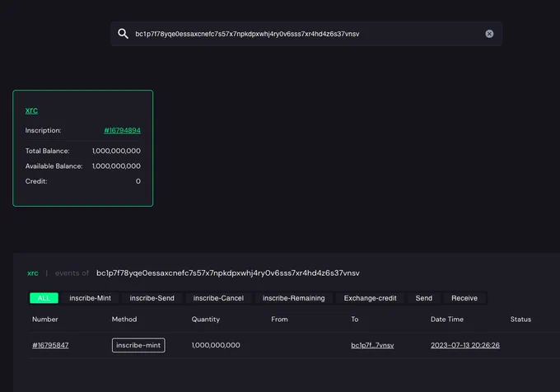
Task: Click the 'events of' label
Action: point(72,273)
